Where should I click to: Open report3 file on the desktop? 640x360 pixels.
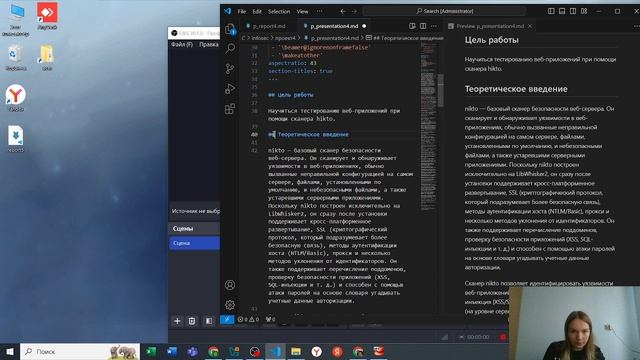[x=16, y=139]
